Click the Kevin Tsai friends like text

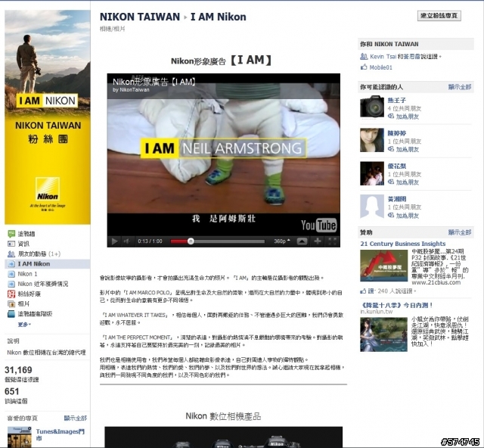[x=405, y=57]
